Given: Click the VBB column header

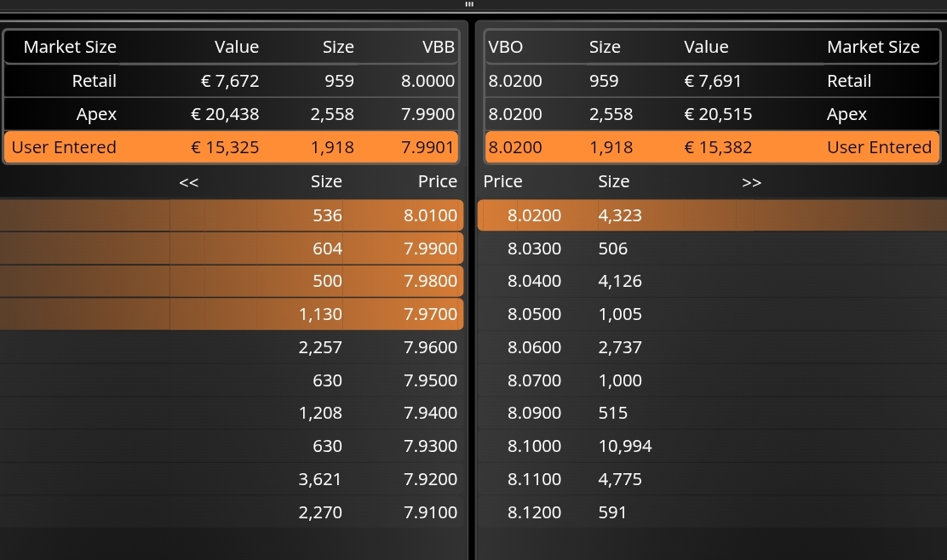Looking at the screenshot, I should pos(439,48).
